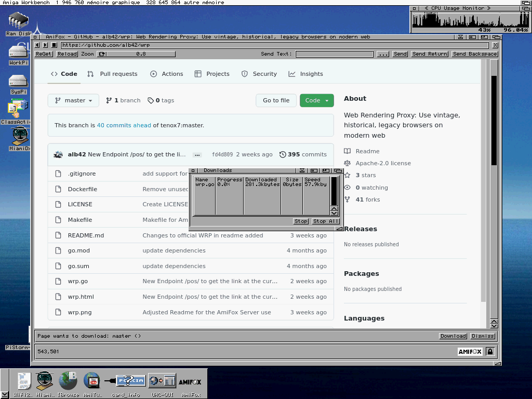Click the tag icon beside 0 tags
Screen dimensions: 532x399
tap(151, 100)
